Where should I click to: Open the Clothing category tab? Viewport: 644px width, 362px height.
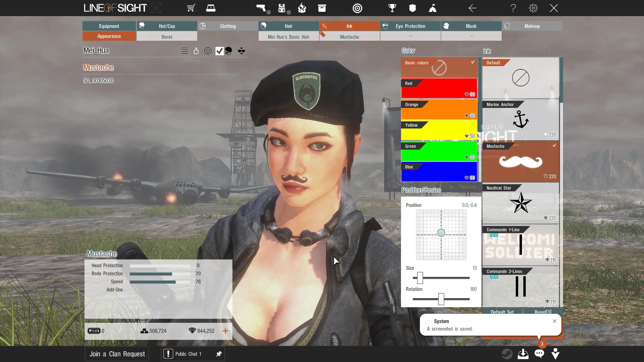point(228,26)
